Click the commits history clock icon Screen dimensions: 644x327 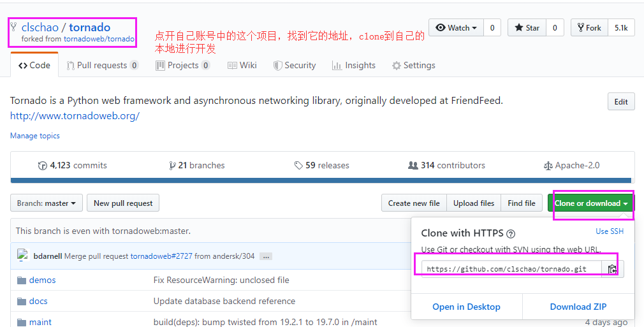42,166
